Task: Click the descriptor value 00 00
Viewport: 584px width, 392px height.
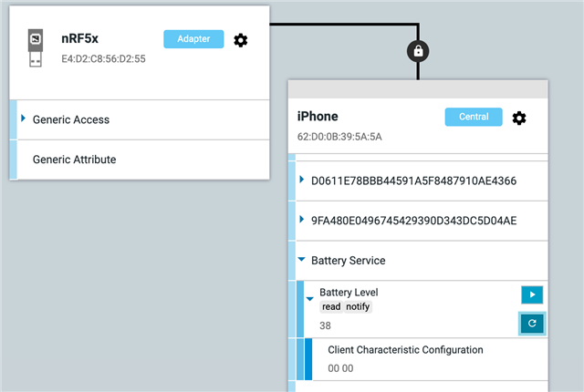Action: tap(340, 368)
